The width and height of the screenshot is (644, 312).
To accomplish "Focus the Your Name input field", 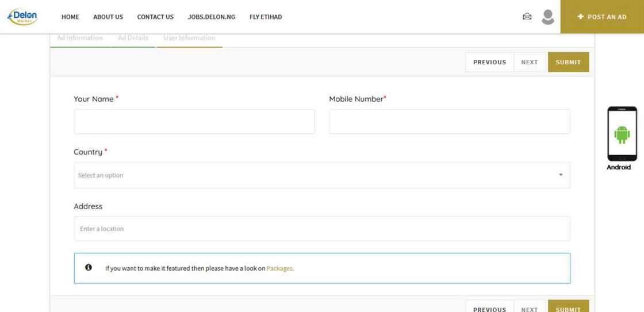I will (194, 122).
